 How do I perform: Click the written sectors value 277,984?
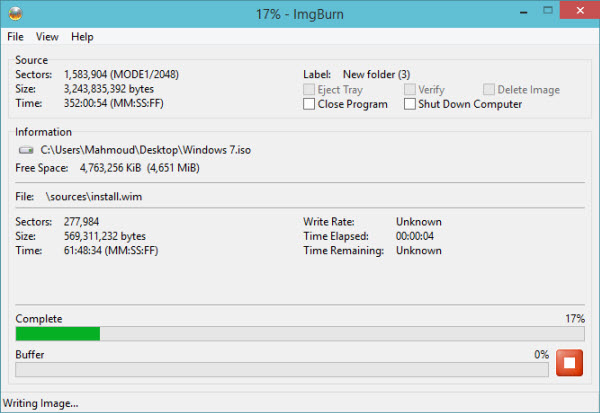82,222
